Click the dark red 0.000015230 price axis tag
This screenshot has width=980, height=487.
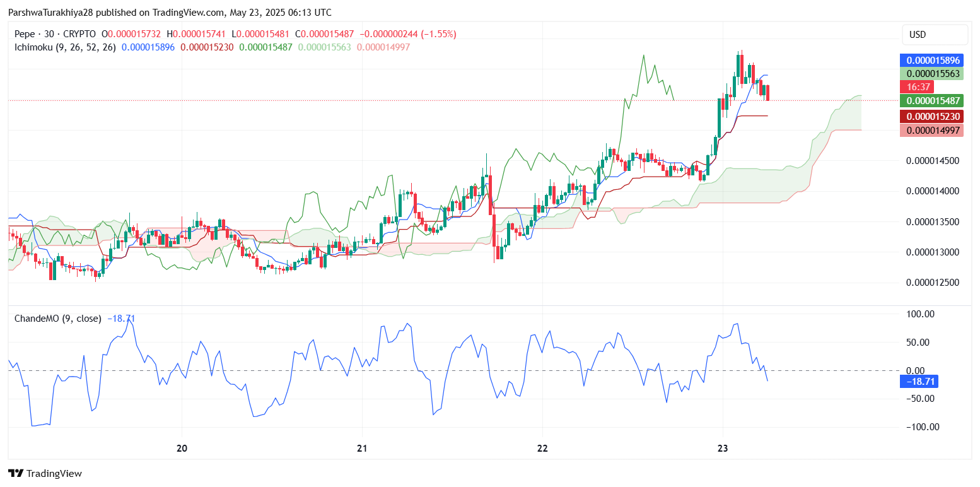(933, 117)
